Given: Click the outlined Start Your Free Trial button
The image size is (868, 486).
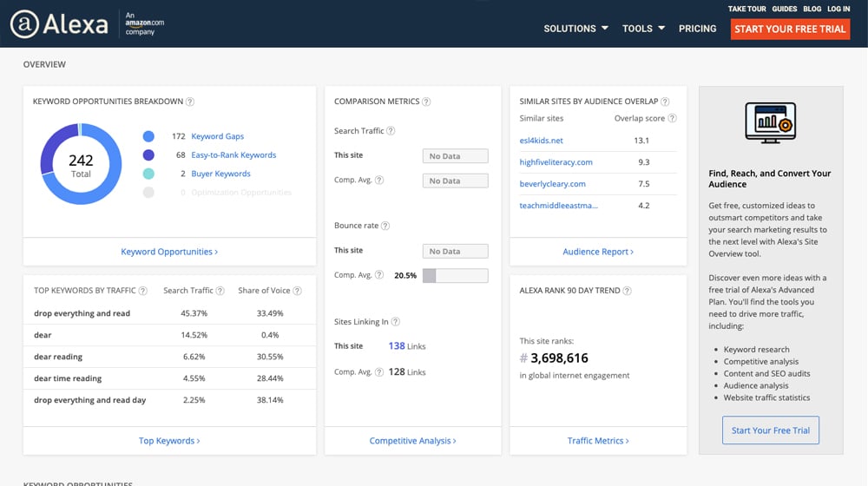Looking at the screenshot, I should coord(771,430).
